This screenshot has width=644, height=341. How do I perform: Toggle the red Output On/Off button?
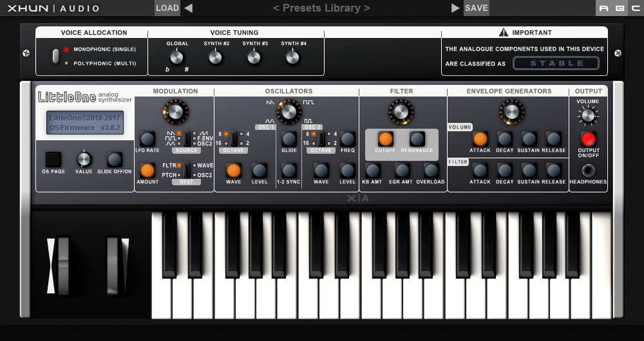click(588, 138)
